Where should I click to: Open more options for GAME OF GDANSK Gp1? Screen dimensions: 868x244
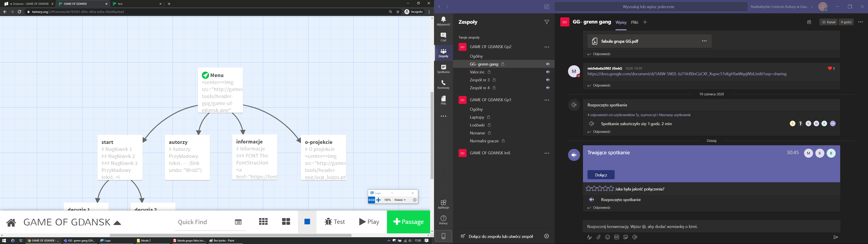547,100
